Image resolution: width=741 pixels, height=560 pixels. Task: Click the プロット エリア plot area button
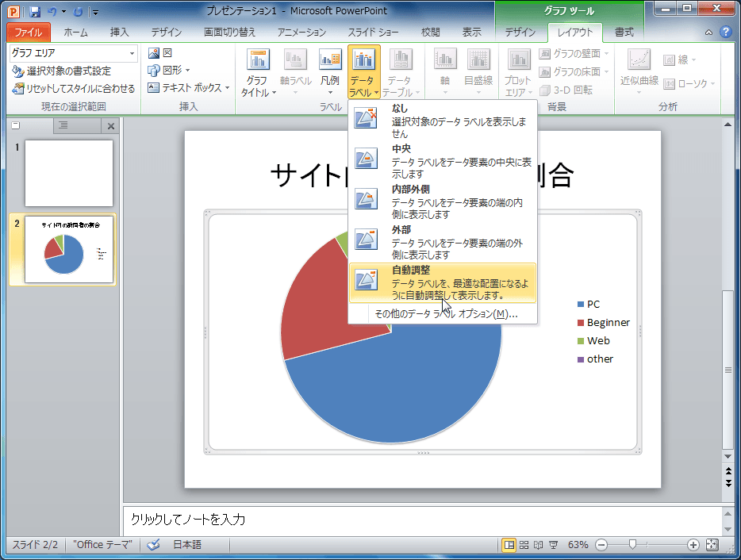pyautogui.click(x=518, y=73)
